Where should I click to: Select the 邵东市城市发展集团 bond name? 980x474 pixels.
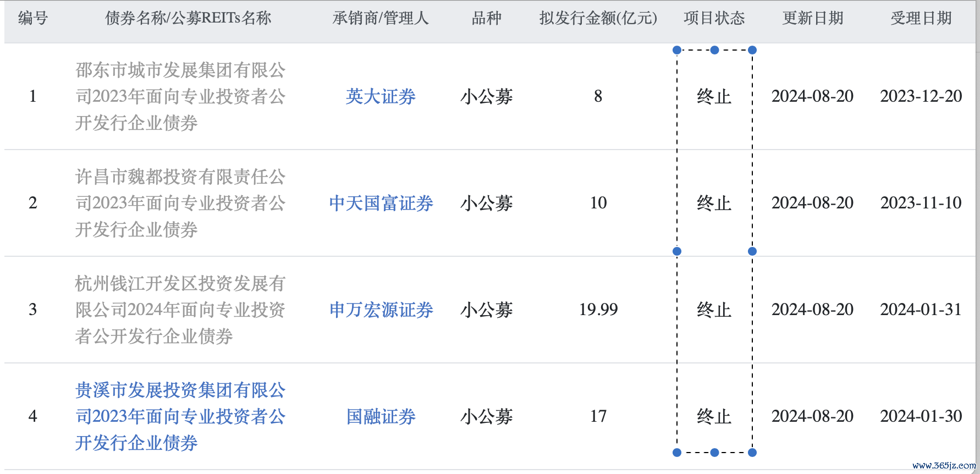(x=180, y=97)
